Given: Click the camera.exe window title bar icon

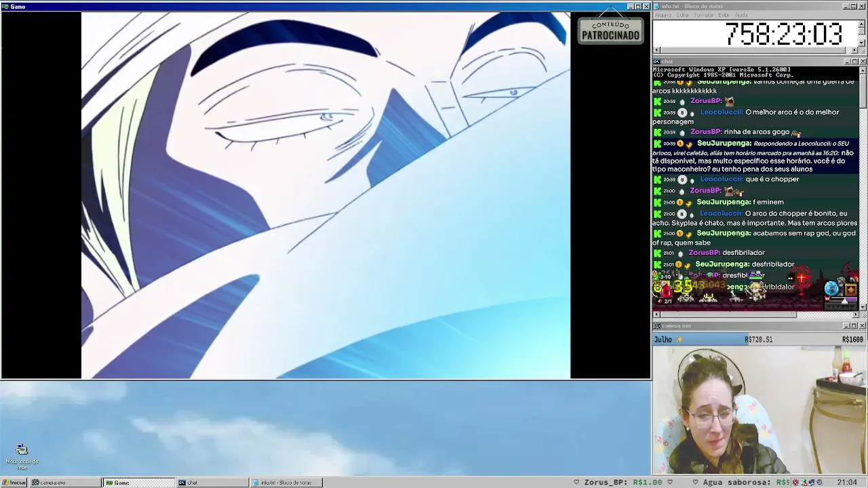Looking at the screenshot, I should tap(657, 326).
